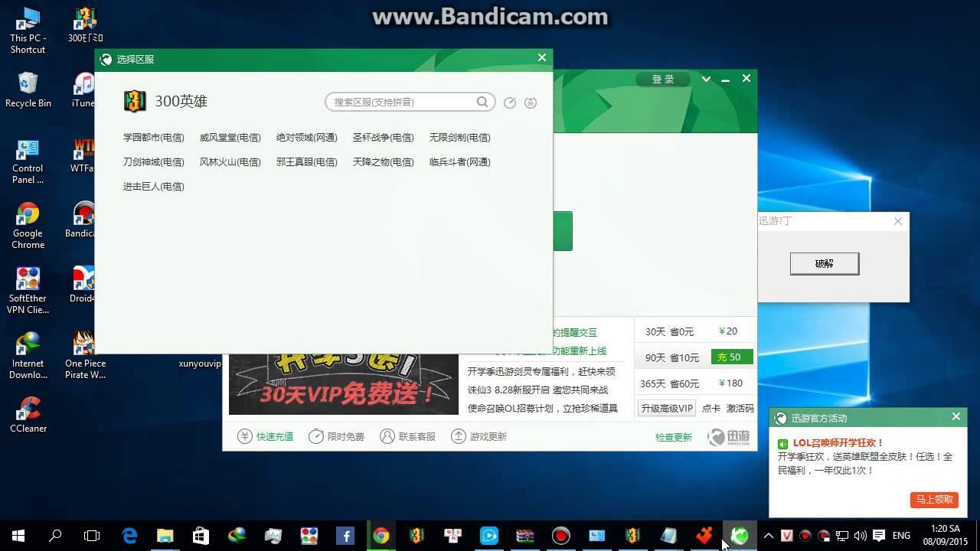Select server 邪王真眼(电信)
The image size is (980, 551).
pos(307,162)
